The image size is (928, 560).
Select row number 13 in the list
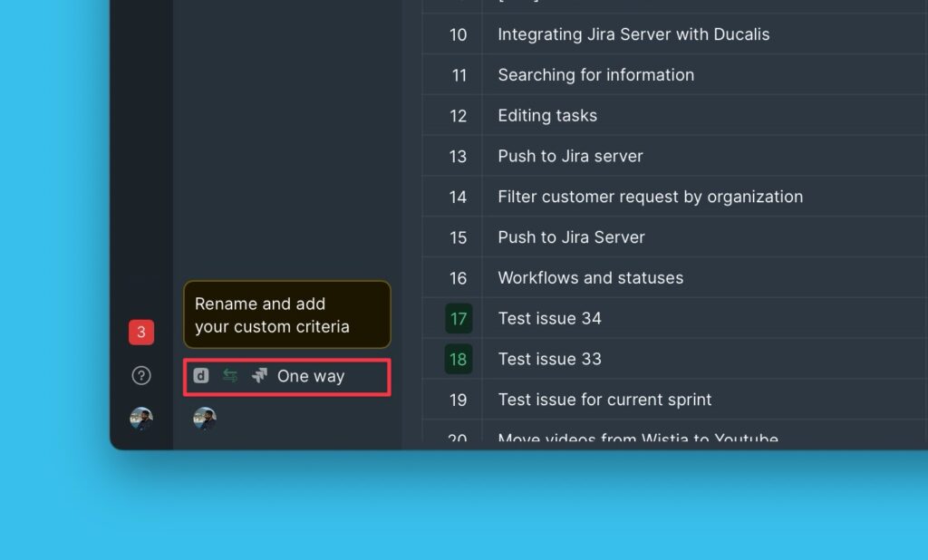459,157
